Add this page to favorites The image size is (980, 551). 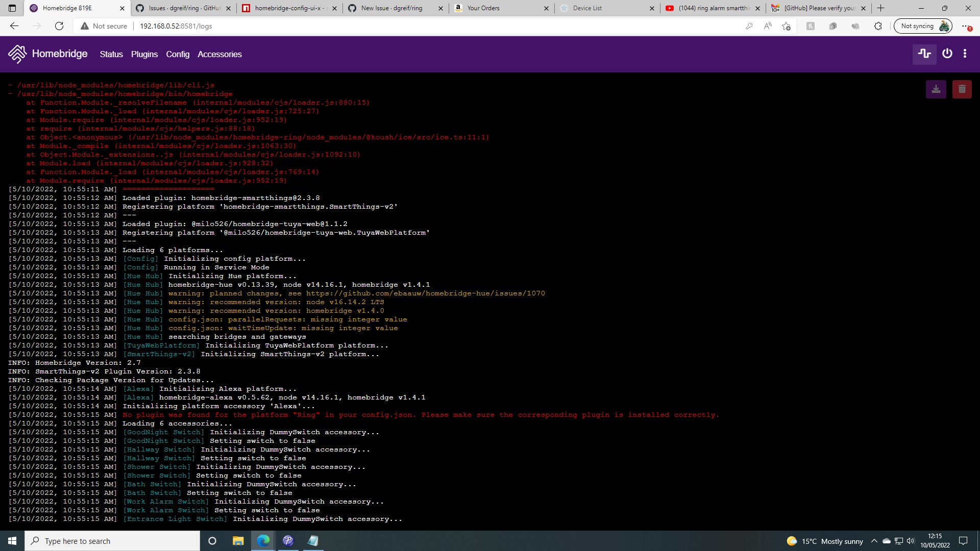tap(786, 26)
